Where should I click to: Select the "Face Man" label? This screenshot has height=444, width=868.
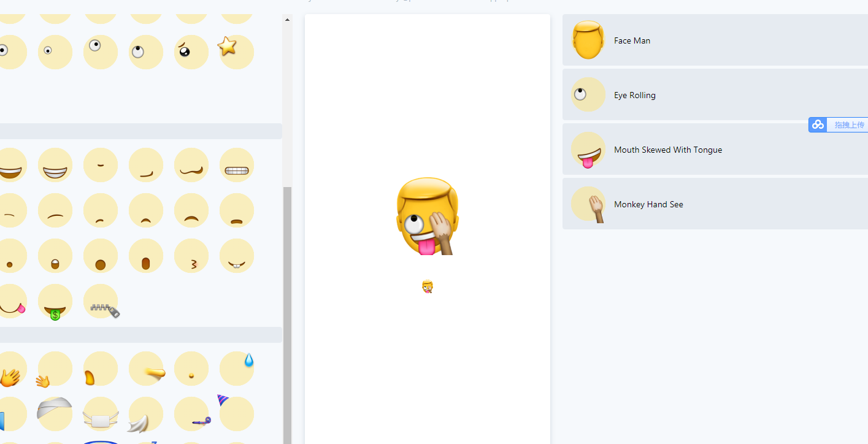pos(632,40)
